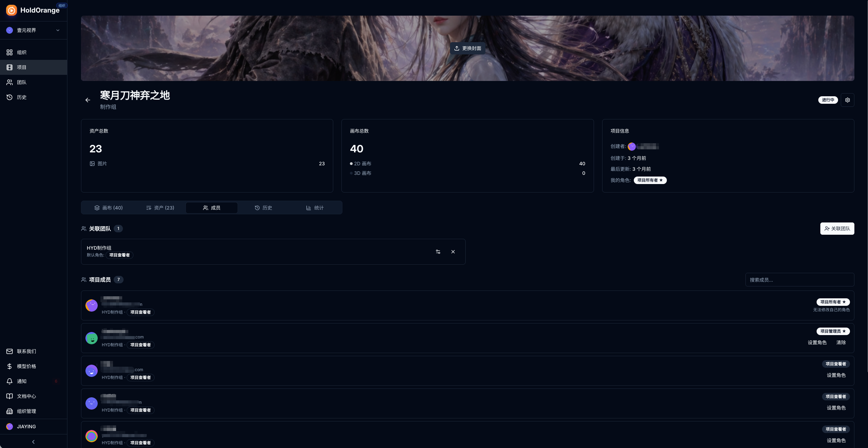Expand the 壹元视界 organization switcher
This screenshot has height=448, width=868.
[33, 30]
